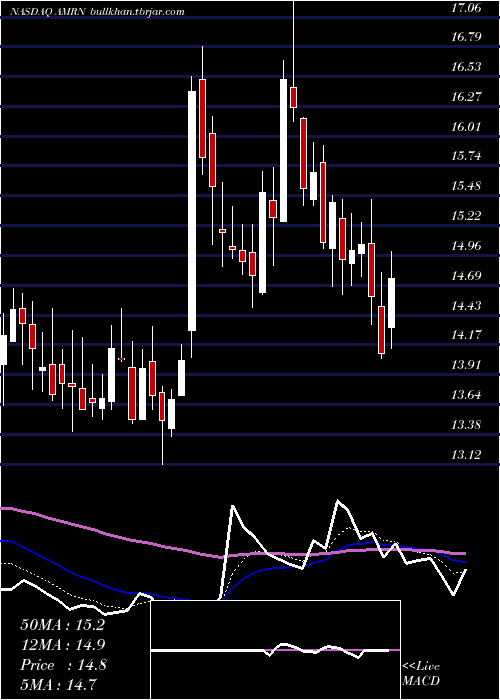Click the 14.69 price axis label

click(x=467, y=275)
